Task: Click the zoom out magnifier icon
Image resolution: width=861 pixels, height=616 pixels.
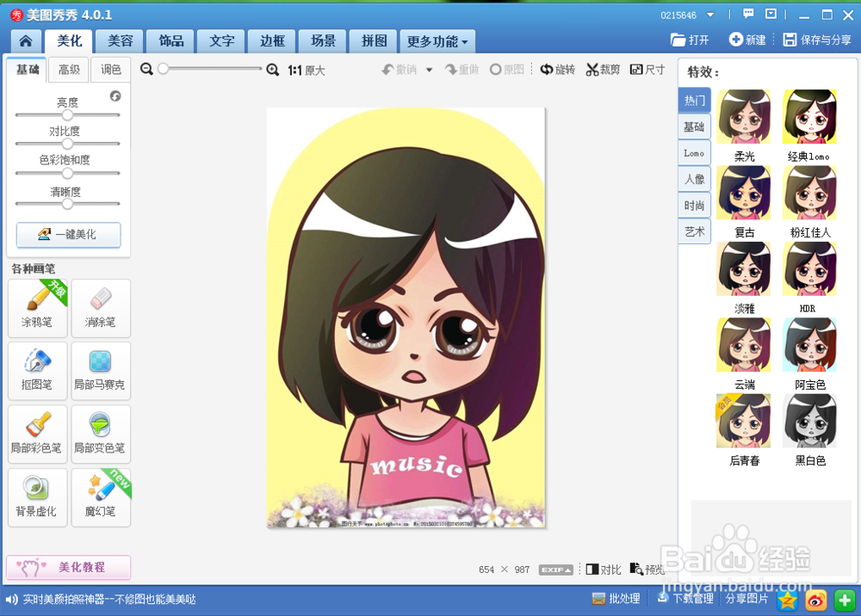Action: [x=146, y=69]
